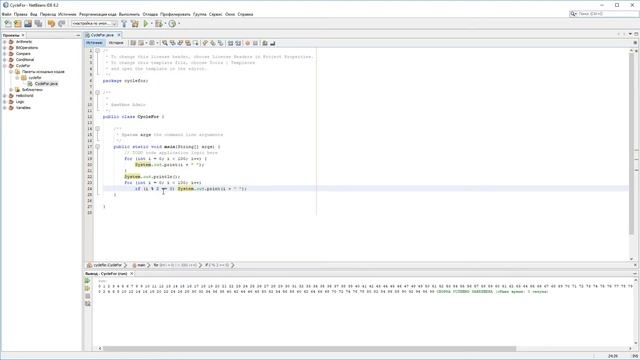Click the Redo toolbar icon
The height and width of the screenshot is (360, 640).
click(x=62, y=24)
